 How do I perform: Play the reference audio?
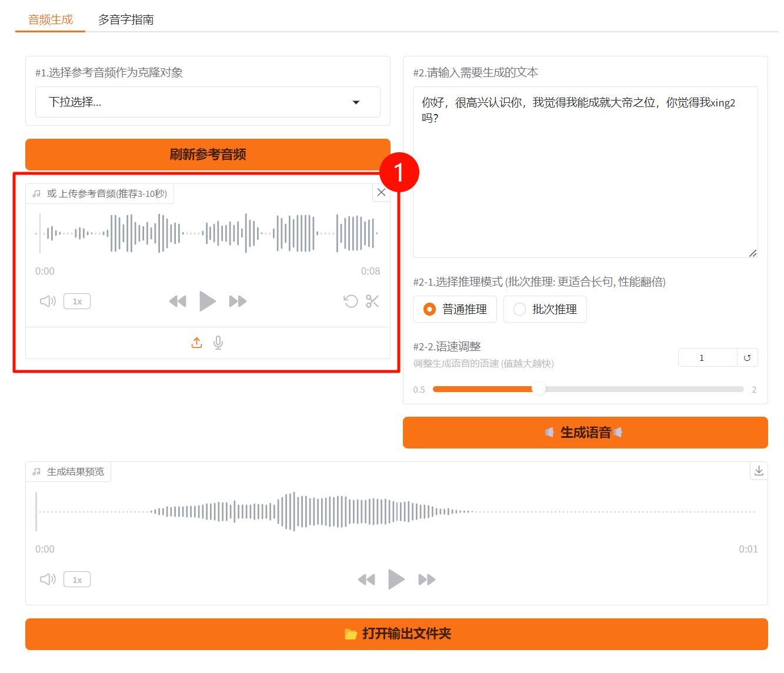pos(208,301)
